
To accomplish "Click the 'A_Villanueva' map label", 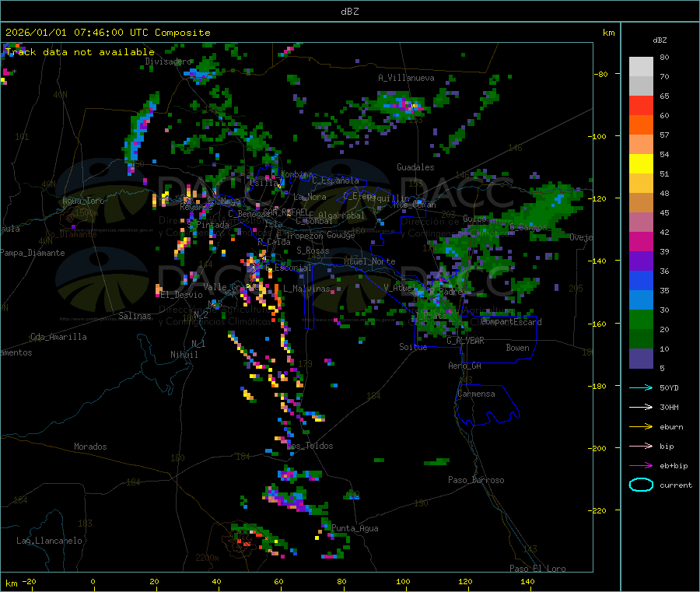I will click(x=406, y=78).
